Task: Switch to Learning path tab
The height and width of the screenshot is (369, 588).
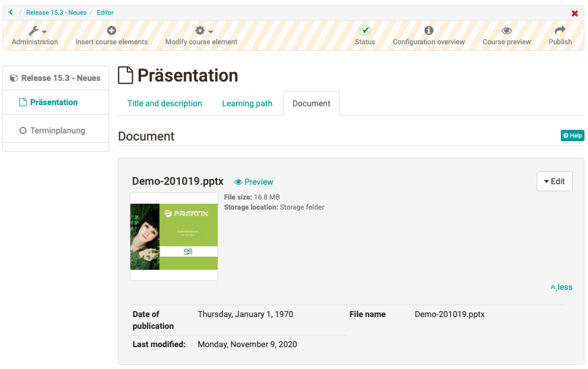Action: (x=247, y=103)
